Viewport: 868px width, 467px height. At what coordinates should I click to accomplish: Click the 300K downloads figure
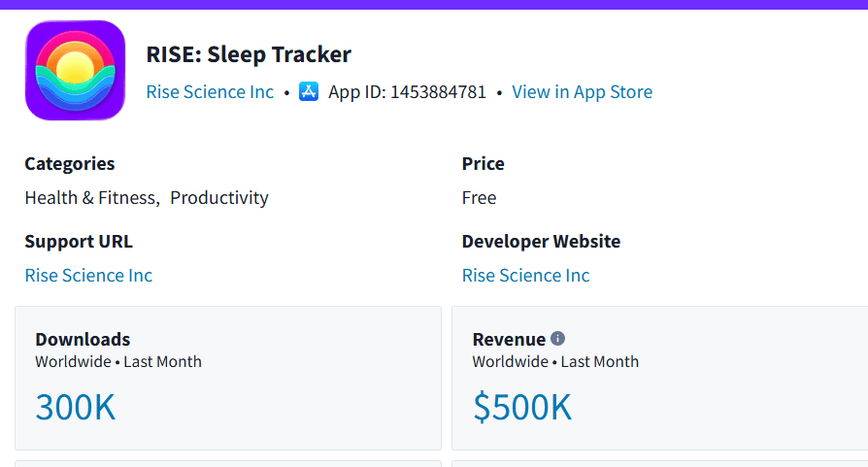[x=76, y=407]
